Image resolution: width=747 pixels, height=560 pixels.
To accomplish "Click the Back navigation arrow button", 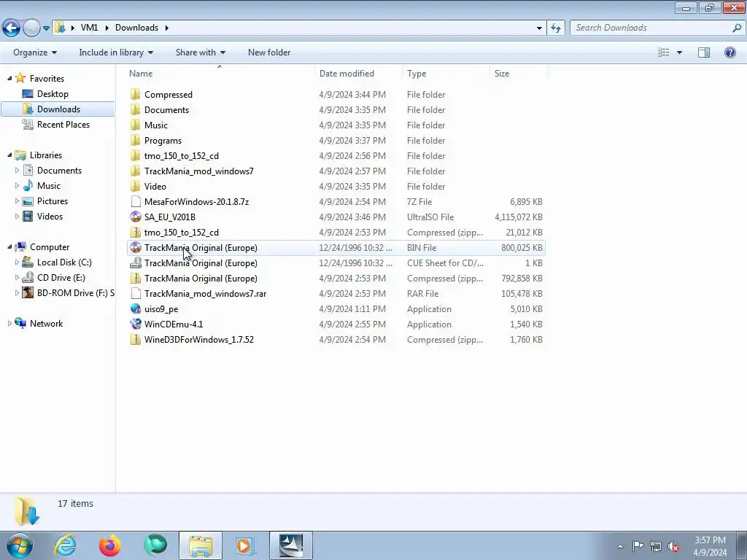I will pos(11,28).
